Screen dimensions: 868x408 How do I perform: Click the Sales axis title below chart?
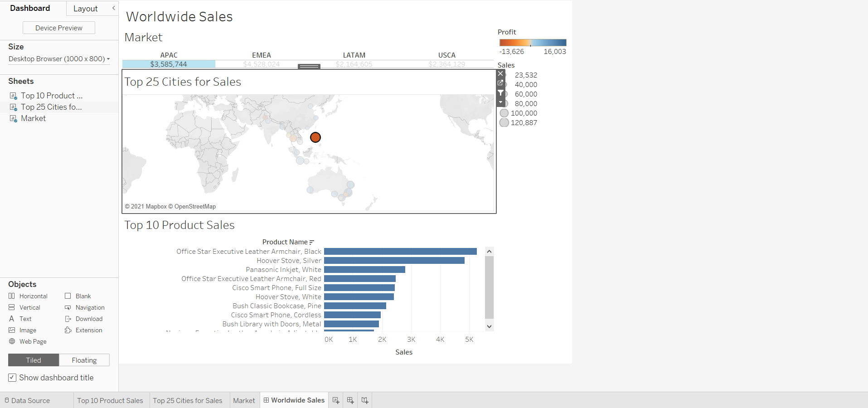pos(404,352)
